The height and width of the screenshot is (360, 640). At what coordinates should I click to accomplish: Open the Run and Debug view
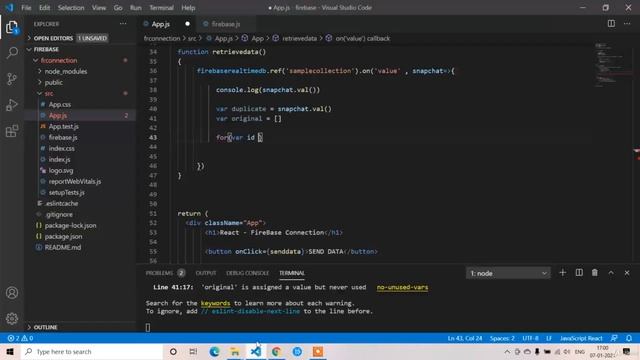point(12,105)
